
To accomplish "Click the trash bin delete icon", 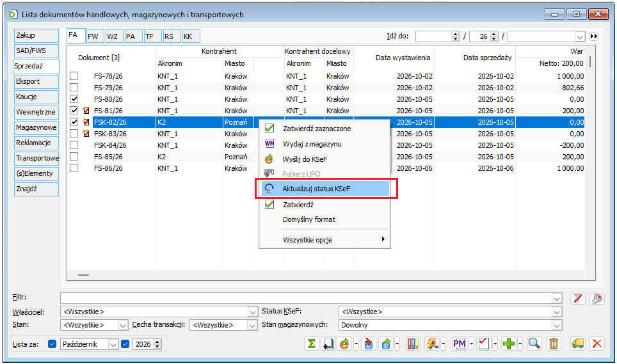I will click(553, 344).
